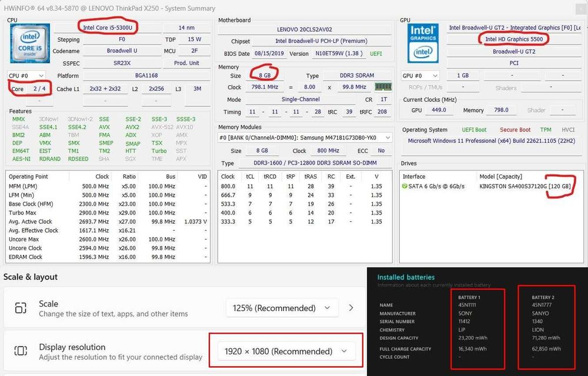Click the Scale icon in Scale & layout
This screenshot has height=376, width=588.
tap(21, 308)
